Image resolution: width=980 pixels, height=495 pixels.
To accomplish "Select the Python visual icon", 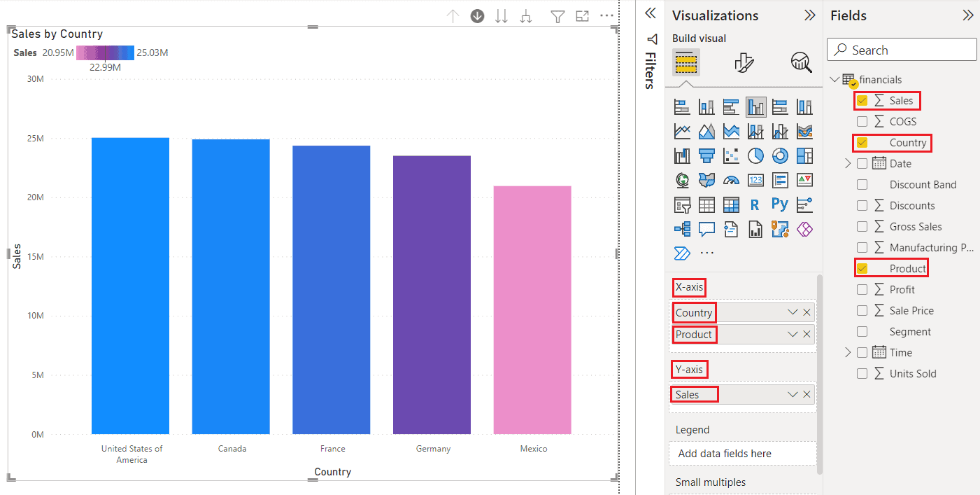I will click(780, 204).
